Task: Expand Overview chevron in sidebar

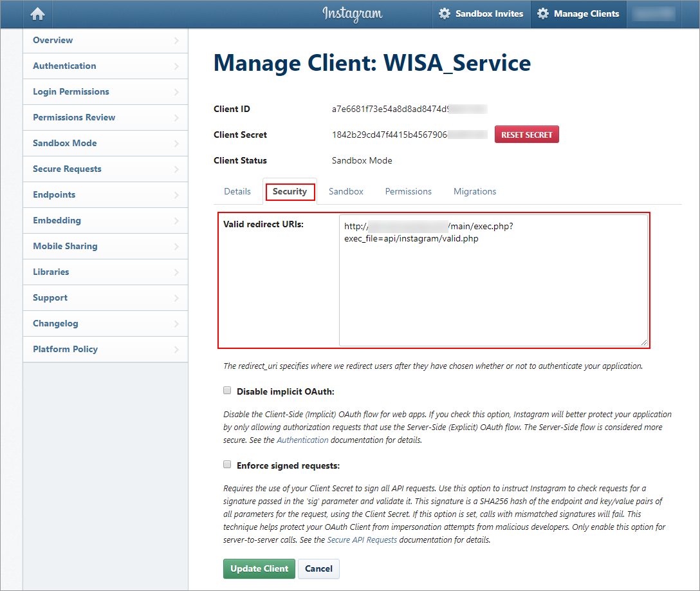Action: (176, 41)
